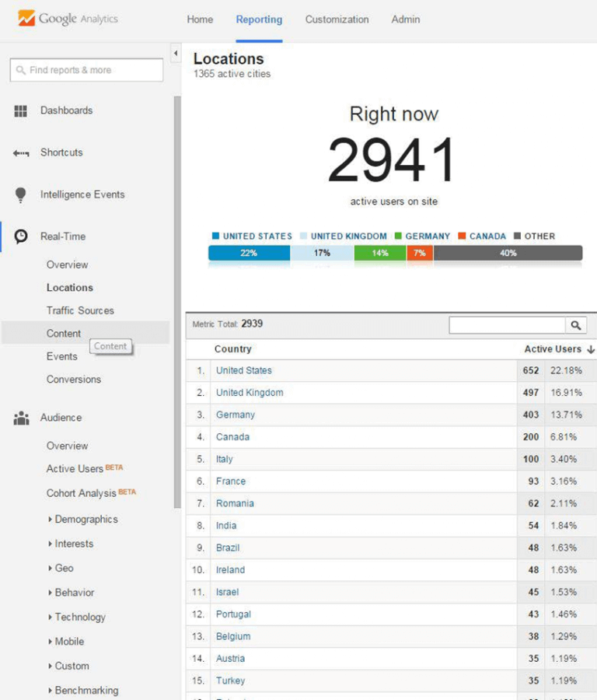Click the country table search box
The image size is (597, 700).
(508, 325)
